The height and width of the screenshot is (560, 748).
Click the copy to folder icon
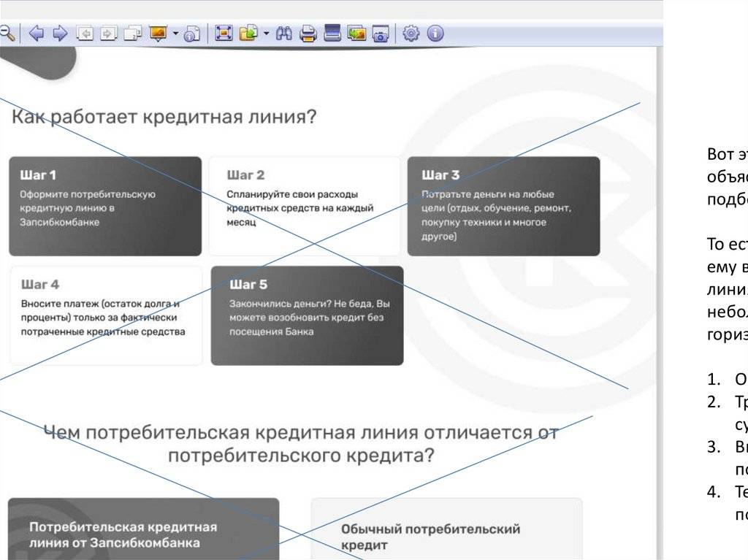[248, 33]
